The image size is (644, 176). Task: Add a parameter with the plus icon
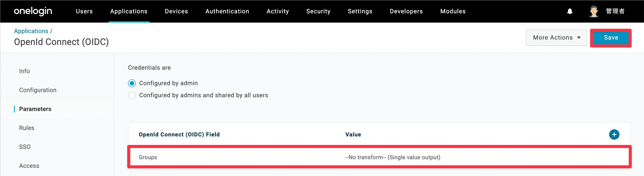click(614, 134)
